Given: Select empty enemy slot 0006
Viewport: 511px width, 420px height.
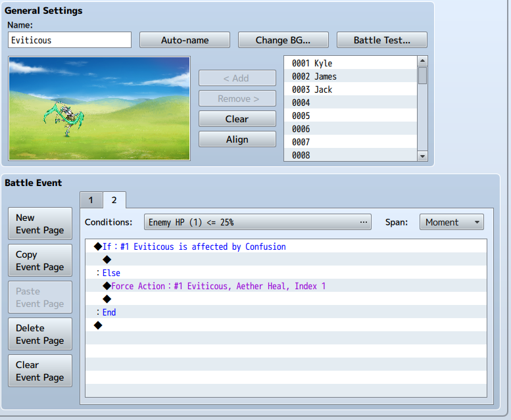Looking at the screenshot, I should pos(351,129).
